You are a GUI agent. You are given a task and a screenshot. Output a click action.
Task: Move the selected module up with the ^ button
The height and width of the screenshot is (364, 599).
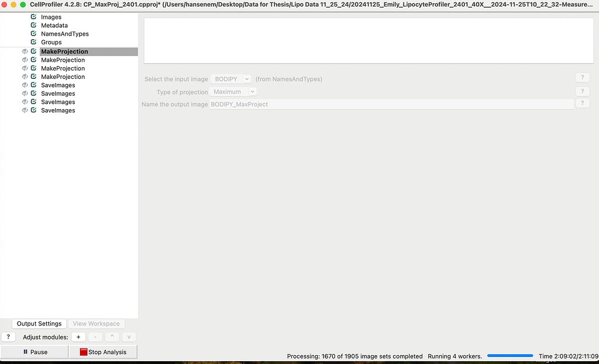point(112,337)
